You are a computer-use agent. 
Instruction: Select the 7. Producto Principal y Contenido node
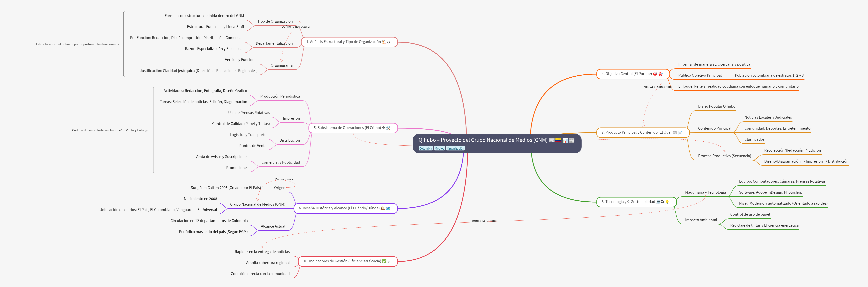pyautogui.click(x=636, y=133)
